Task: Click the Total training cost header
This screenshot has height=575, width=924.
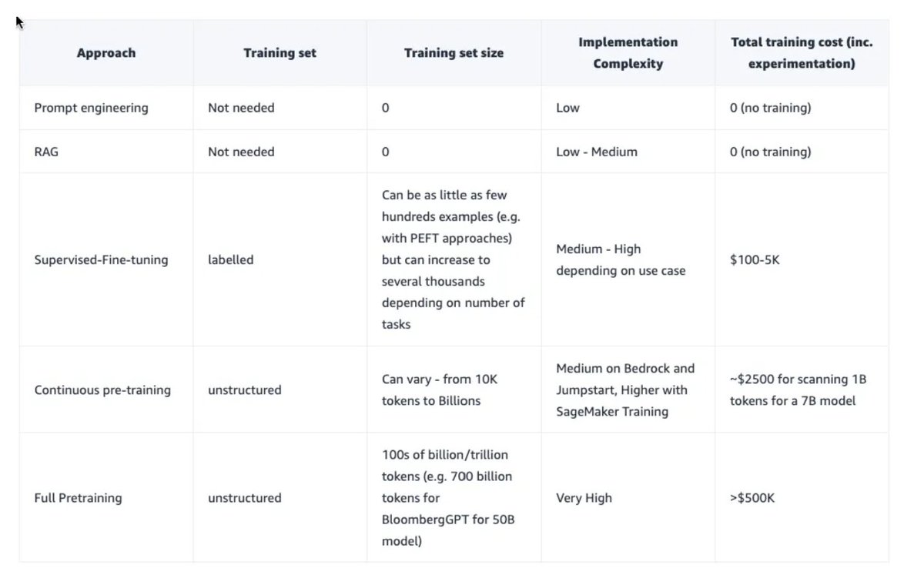Action: click(x=802, y=53)
